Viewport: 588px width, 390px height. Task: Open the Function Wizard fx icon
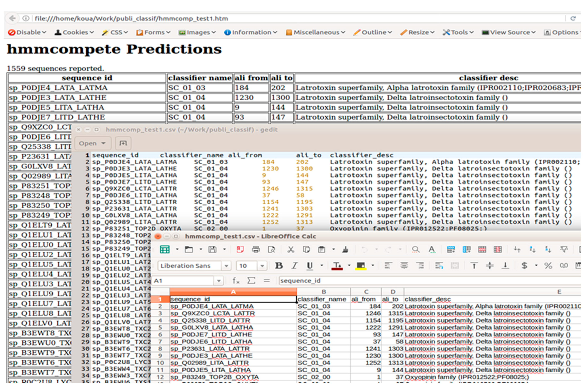tap(236, 281)
